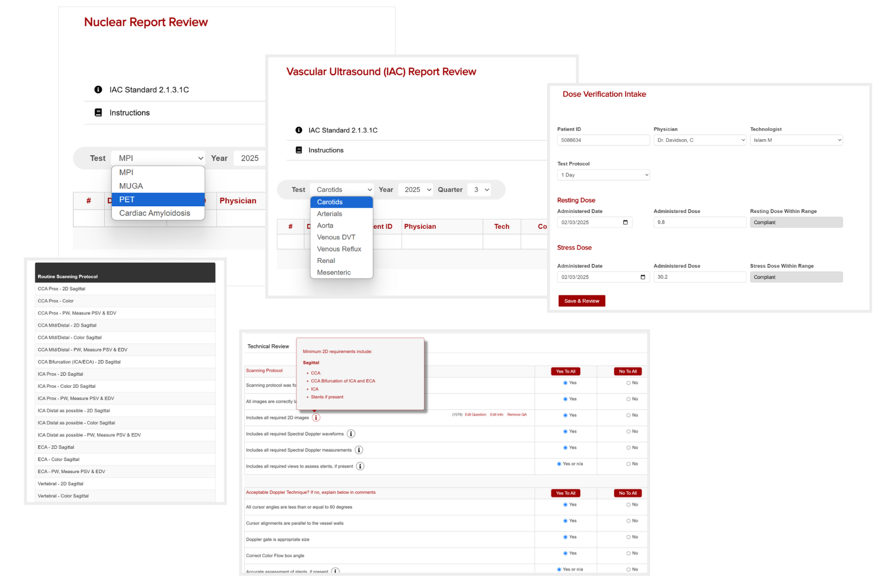Click Yes To All for Acceptable Doppler Technique section
Image resolution: width=884 pixels, height=588 pixels.
pyautogui.click(x=565, y=493)
